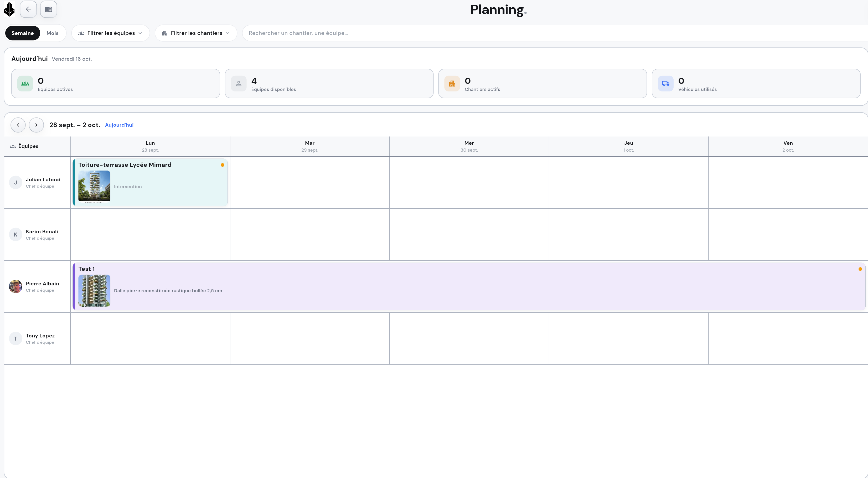This screenshot has width=868, height=478.
Task: Select the Julian Lafond team name
Action: click(x=43, y=180)
